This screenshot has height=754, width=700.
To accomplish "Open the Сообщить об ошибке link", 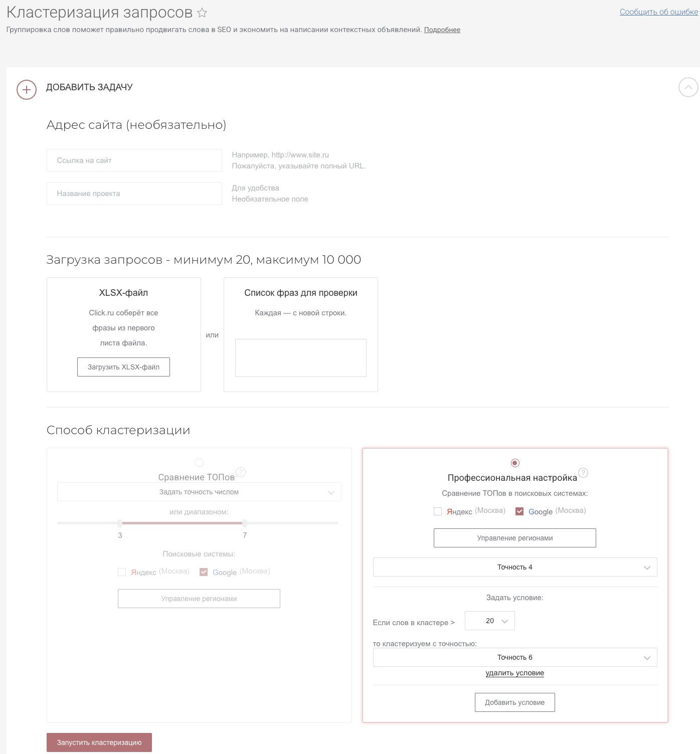I will click(658, 12).
